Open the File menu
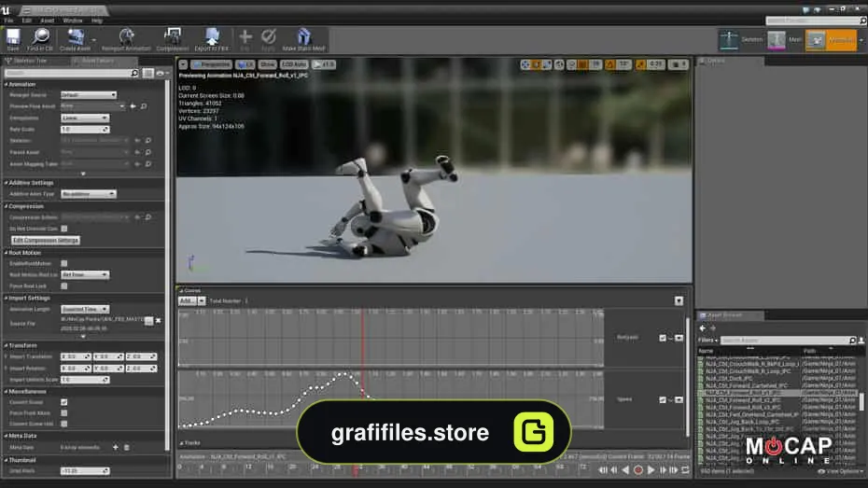 coord(8,21)
